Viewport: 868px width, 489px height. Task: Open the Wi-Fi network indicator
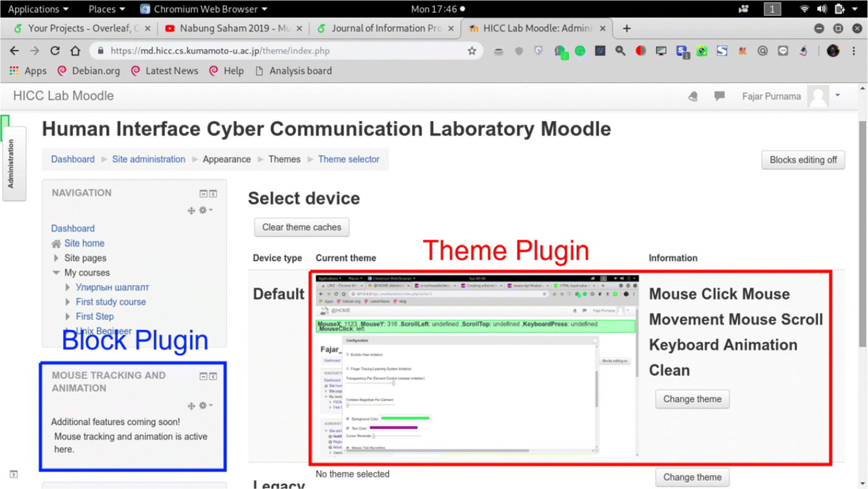(804, 9)
